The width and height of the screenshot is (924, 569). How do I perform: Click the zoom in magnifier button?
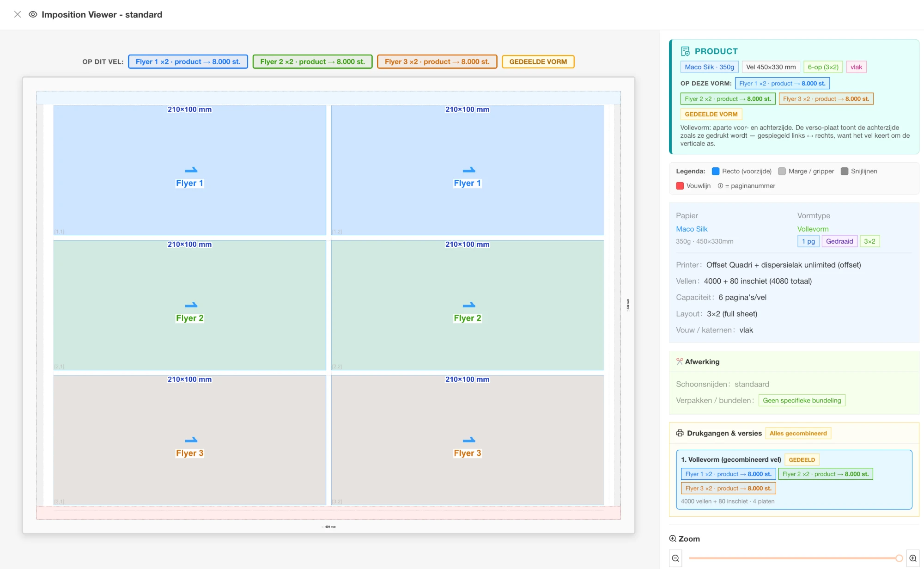pos(913,558)
